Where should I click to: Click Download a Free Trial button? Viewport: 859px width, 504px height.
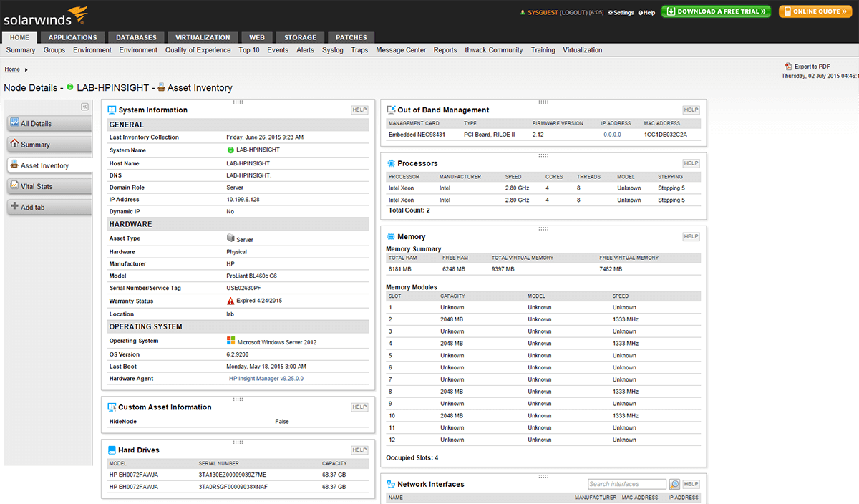click(x=715, y=11)
